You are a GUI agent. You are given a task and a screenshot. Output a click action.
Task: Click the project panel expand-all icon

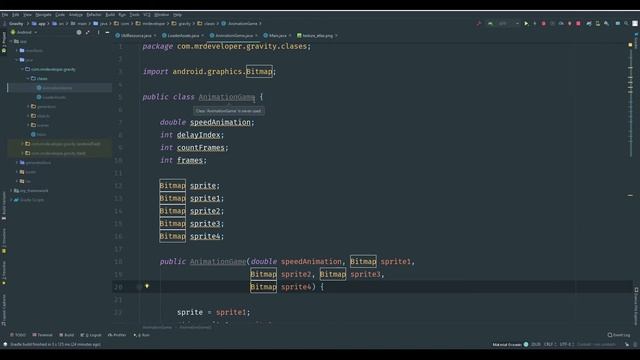88,32
